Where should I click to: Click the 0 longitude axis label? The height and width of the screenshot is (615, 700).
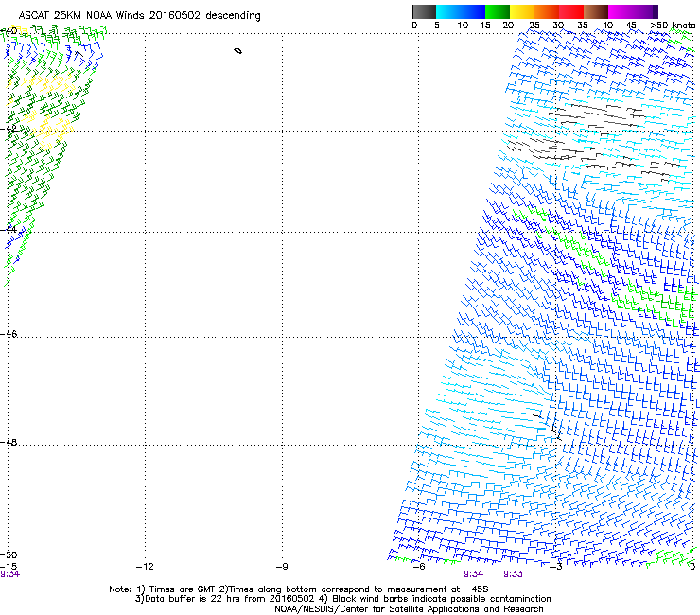pyautogui.click(x=692, y=567)
